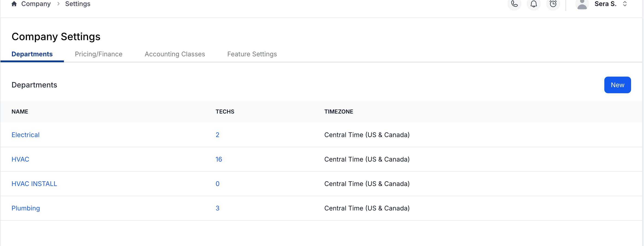Open the phone call icon

(514, 4)
